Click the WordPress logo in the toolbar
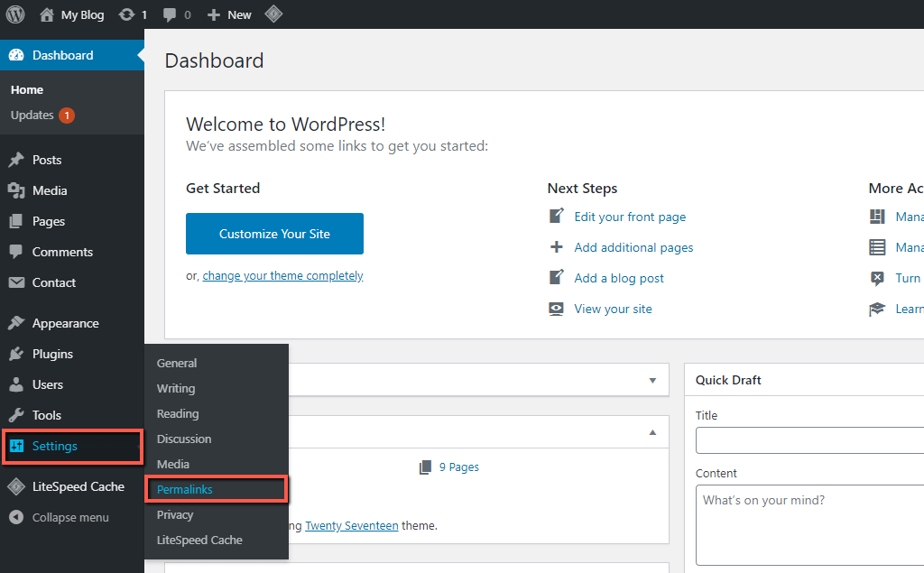The height and width of the screenshot is (573, 924). (14, 14)
